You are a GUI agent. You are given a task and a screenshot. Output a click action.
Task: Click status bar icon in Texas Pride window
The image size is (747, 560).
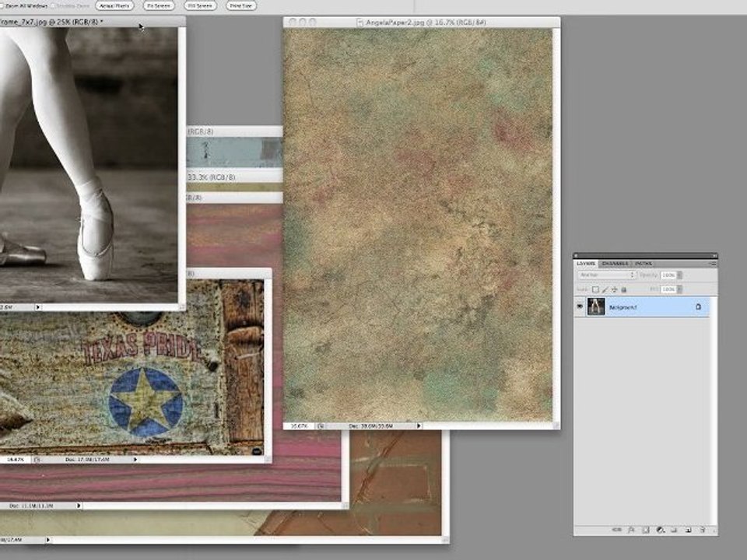(37, 460)
